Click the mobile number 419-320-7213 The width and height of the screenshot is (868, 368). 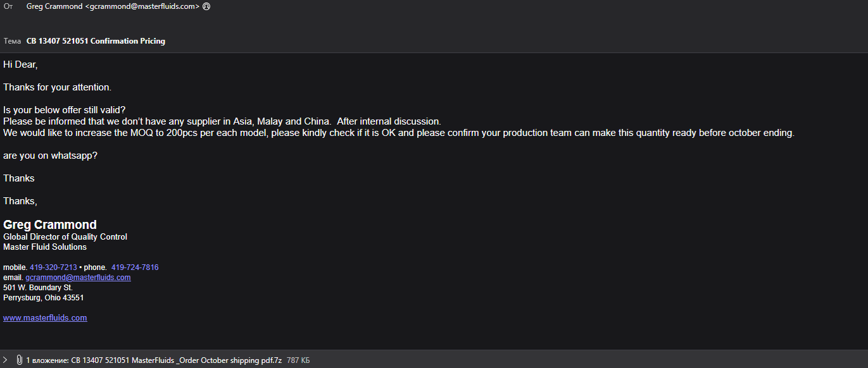53,267
